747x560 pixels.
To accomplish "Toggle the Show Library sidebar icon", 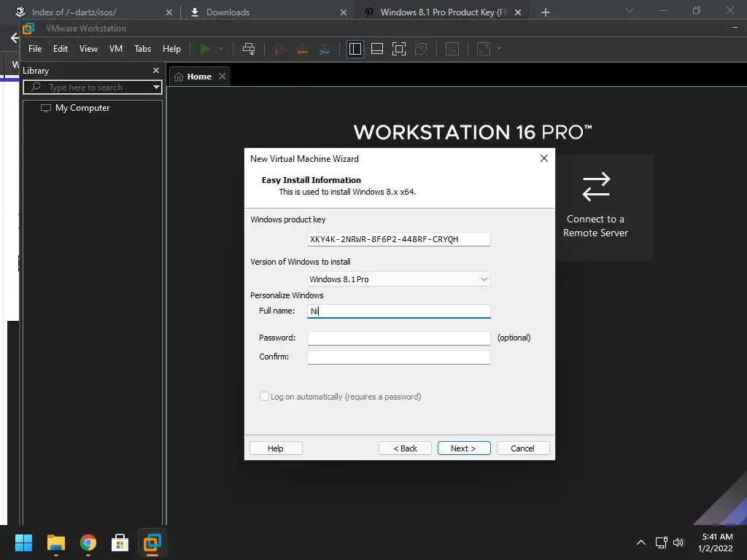I will tap(355, 49).
